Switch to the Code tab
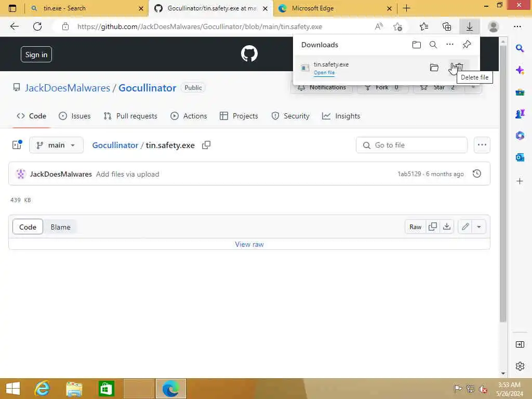This screenshot has height=399, width=532. 31,116
